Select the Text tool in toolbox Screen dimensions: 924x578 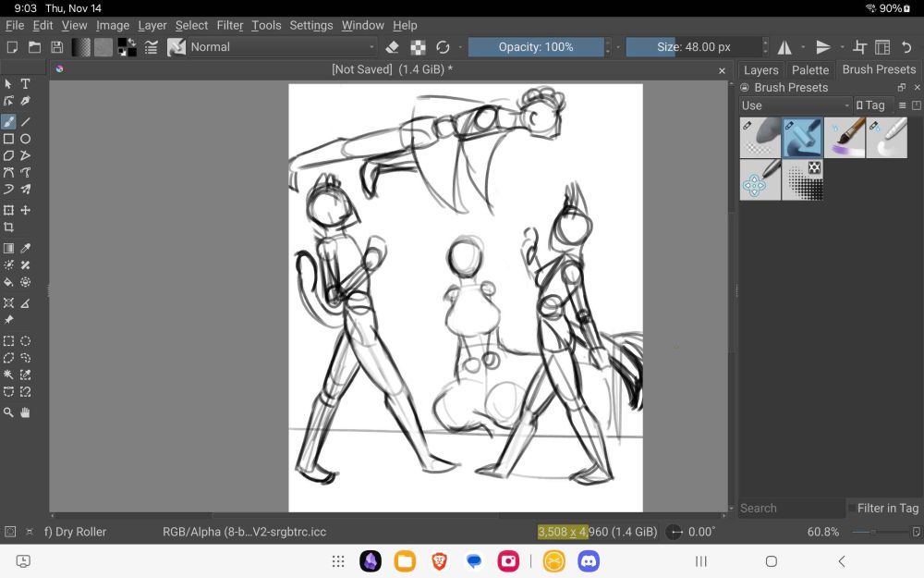coord(26,84)
